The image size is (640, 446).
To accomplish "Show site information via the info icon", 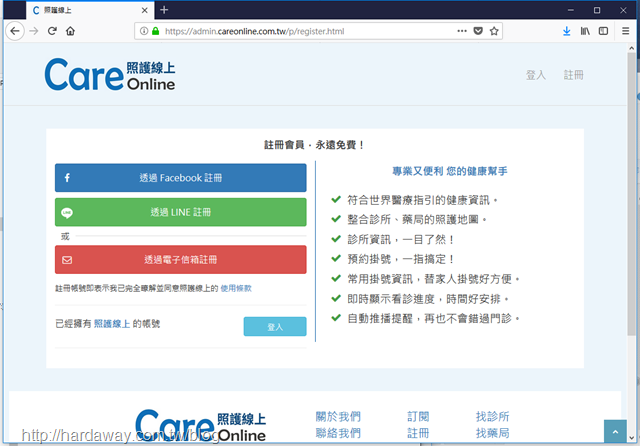I will 144,31.
